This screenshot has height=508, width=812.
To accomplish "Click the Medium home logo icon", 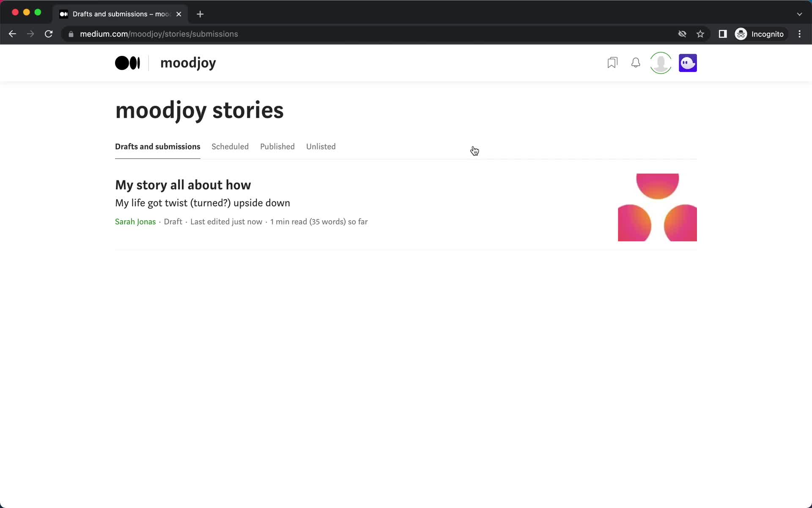I will pos(127,63).
